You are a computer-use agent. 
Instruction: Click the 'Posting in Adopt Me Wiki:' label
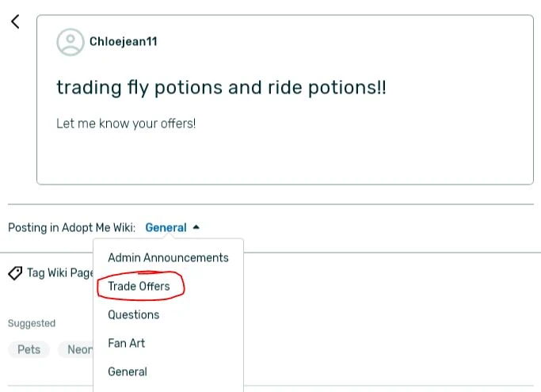coord(71,228)
